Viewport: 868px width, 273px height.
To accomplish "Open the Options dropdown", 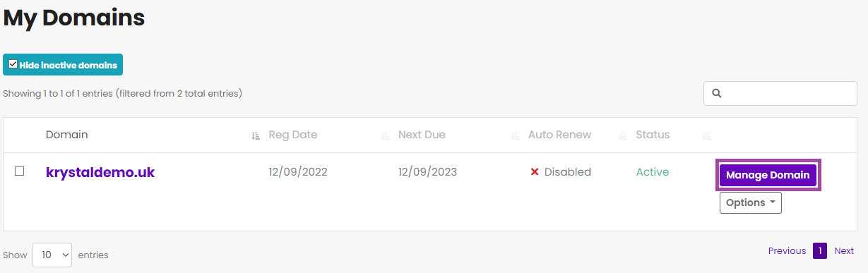I will click(x=750, y=202).
